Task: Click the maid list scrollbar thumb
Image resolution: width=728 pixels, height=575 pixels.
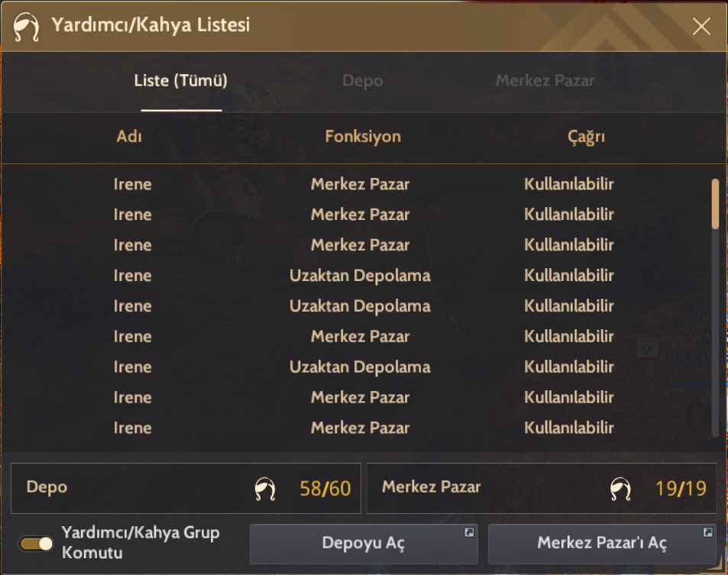Action: pyautogui.click(x=715, y=203)
